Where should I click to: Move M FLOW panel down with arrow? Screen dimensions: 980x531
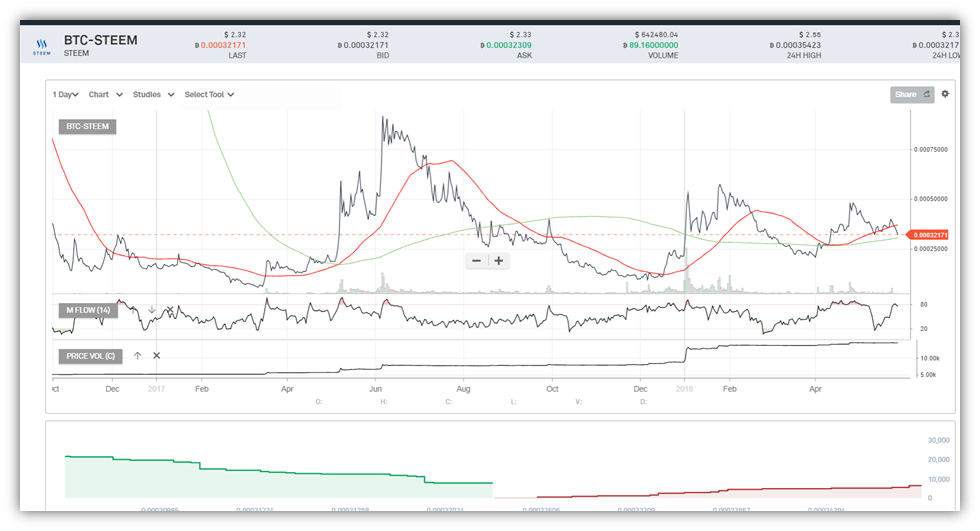pos(151,310)
